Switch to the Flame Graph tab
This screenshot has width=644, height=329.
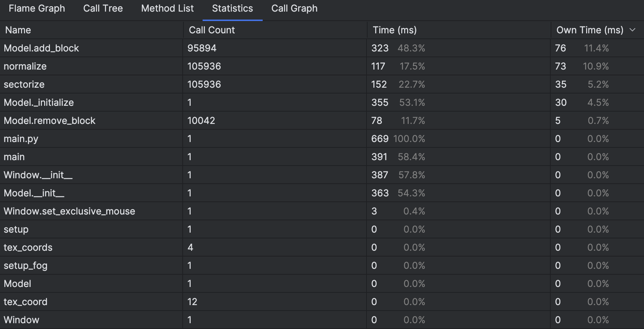[x=36, y=8]
